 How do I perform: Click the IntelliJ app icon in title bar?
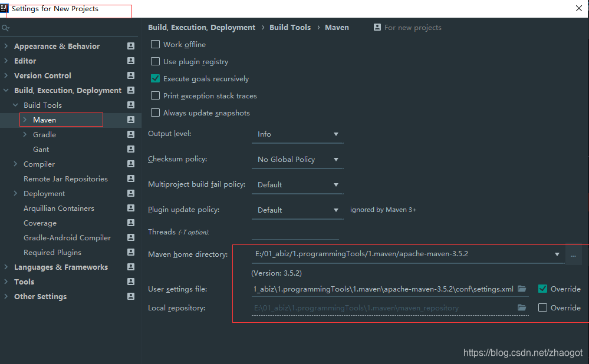point(4,8)
